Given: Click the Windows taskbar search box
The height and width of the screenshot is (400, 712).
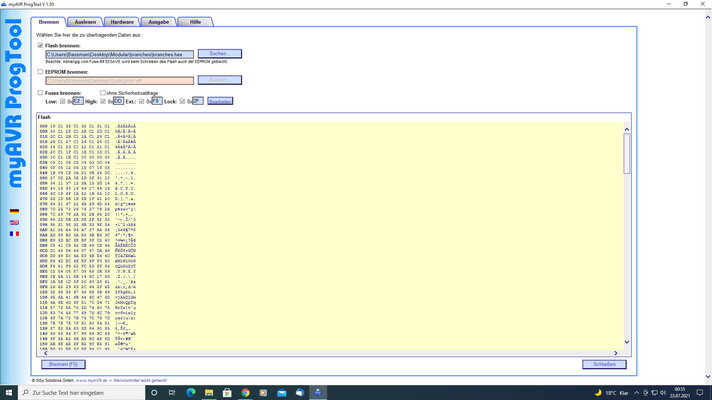Looking at the screenshot, I should point(82,393).
